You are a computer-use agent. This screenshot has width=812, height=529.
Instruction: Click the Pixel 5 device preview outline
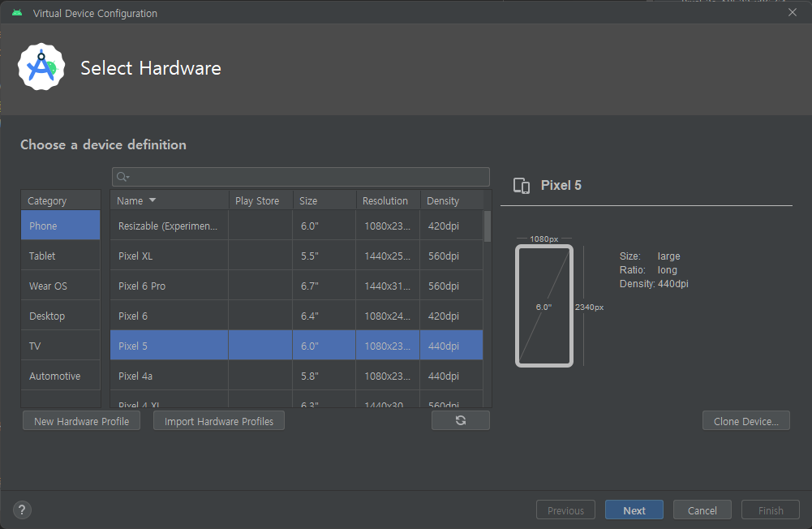(543, 306)
